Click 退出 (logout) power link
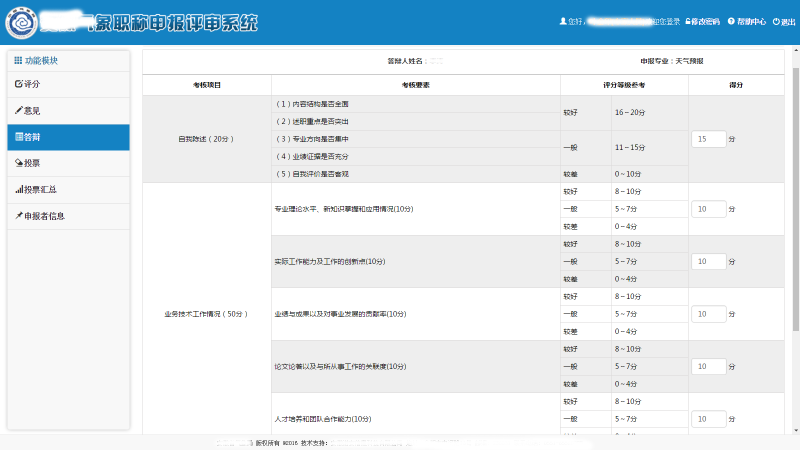The height and width of the screenshot is (450, 800). click(x=785, y=21)
